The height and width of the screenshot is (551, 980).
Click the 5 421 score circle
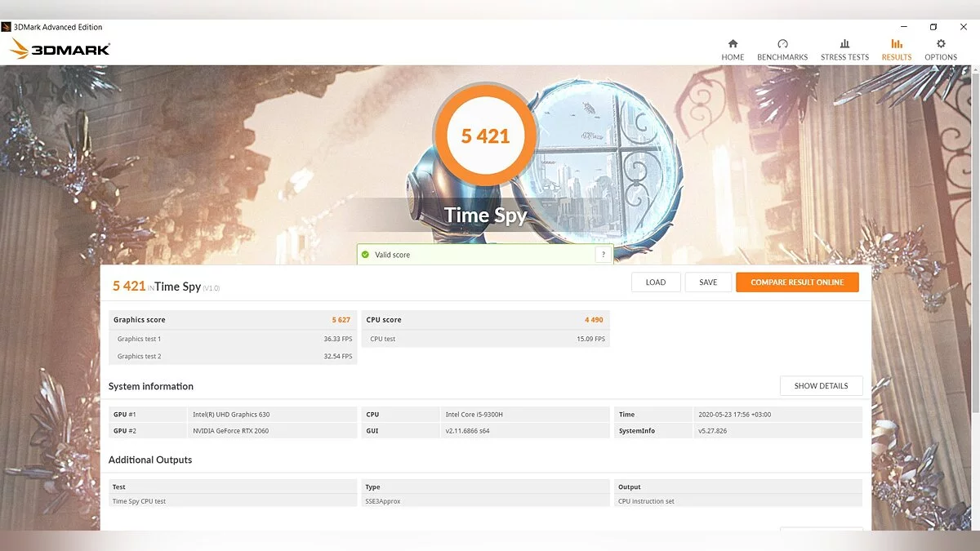(485, 136)
